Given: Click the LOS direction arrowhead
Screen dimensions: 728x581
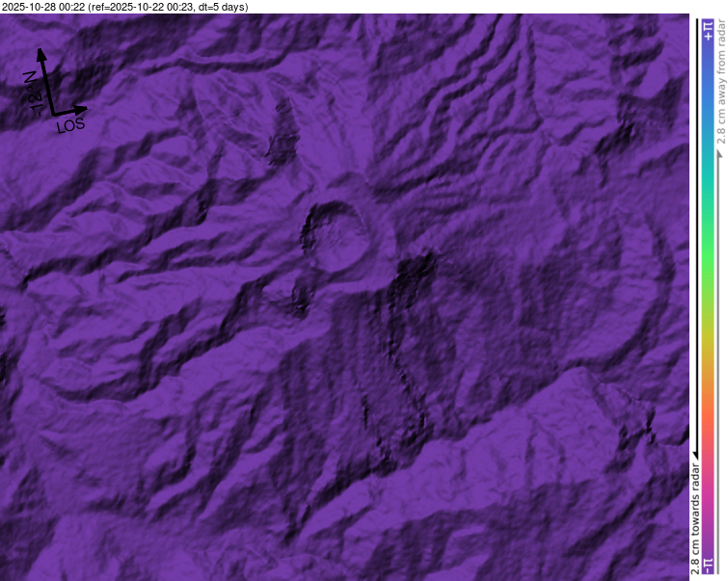Looking at the screenshot, I should (x=83, y=108).
